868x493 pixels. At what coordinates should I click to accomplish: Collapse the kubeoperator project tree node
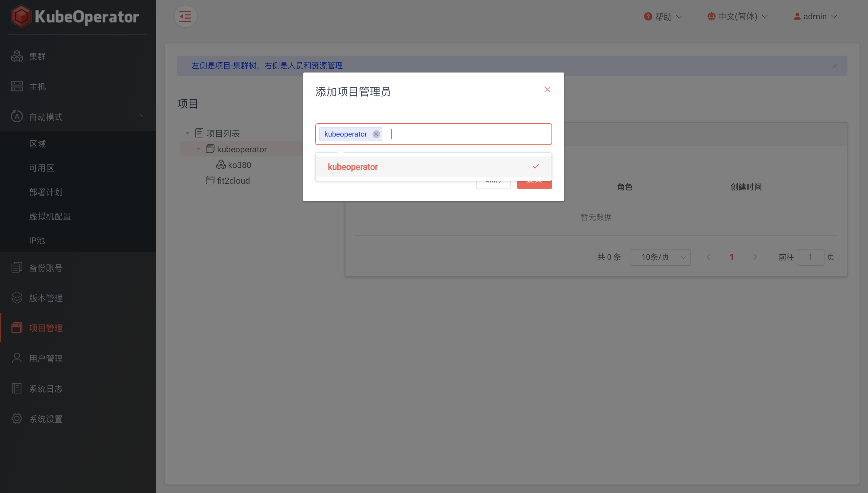[x=198, y=149]
